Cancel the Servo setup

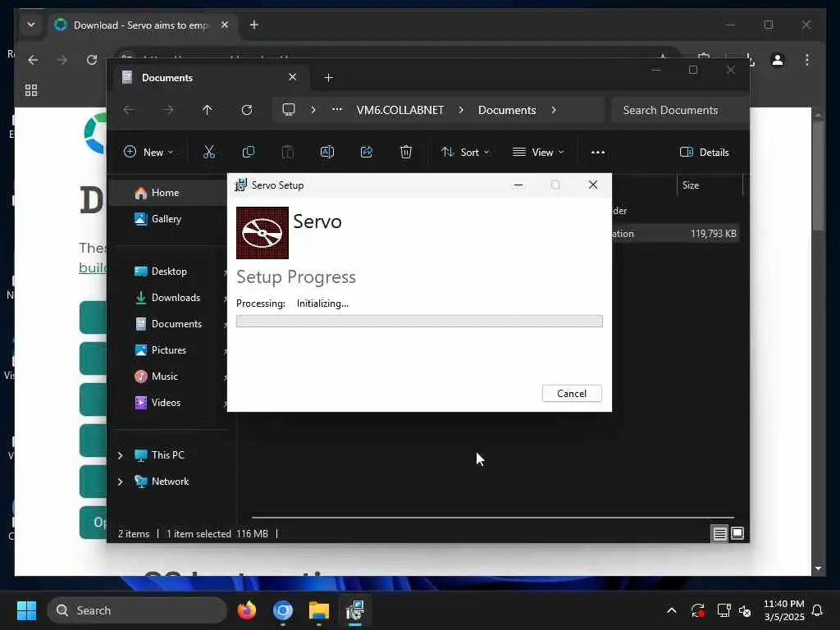coord(572,393)
